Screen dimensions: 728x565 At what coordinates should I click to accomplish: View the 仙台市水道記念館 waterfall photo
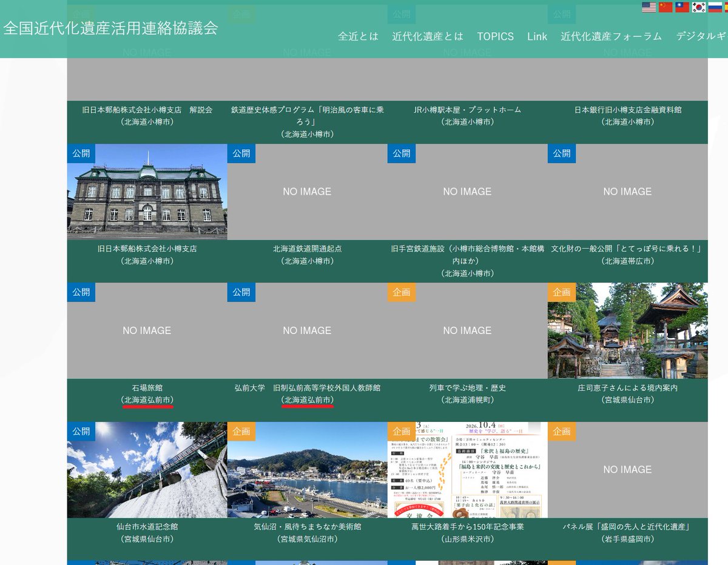click(147, 470)
